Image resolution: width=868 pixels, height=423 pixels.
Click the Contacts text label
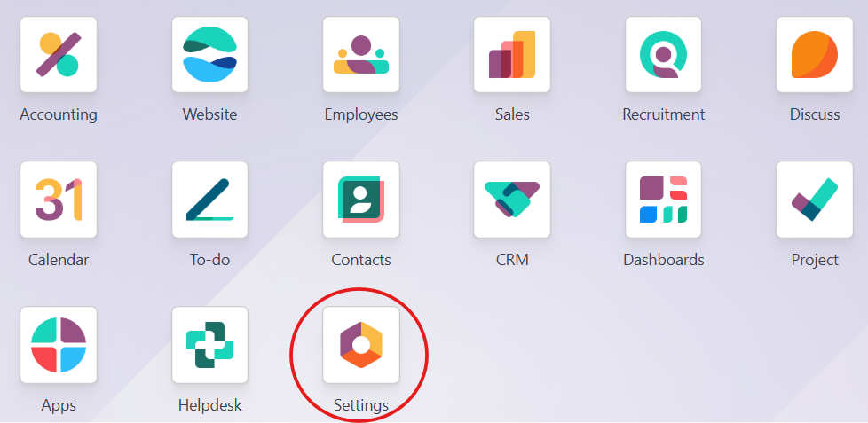point(361,260)
